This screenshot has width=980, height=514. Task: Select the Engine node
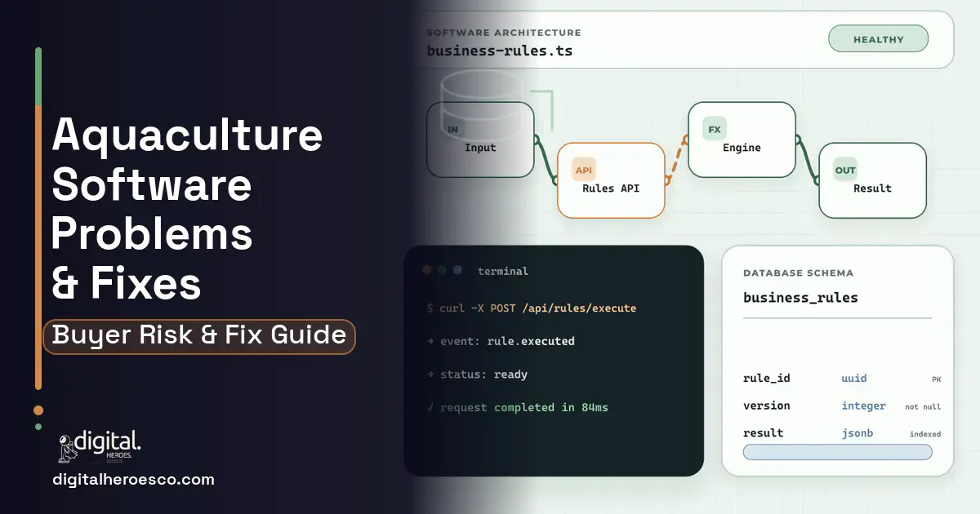[x=742, y=140]
